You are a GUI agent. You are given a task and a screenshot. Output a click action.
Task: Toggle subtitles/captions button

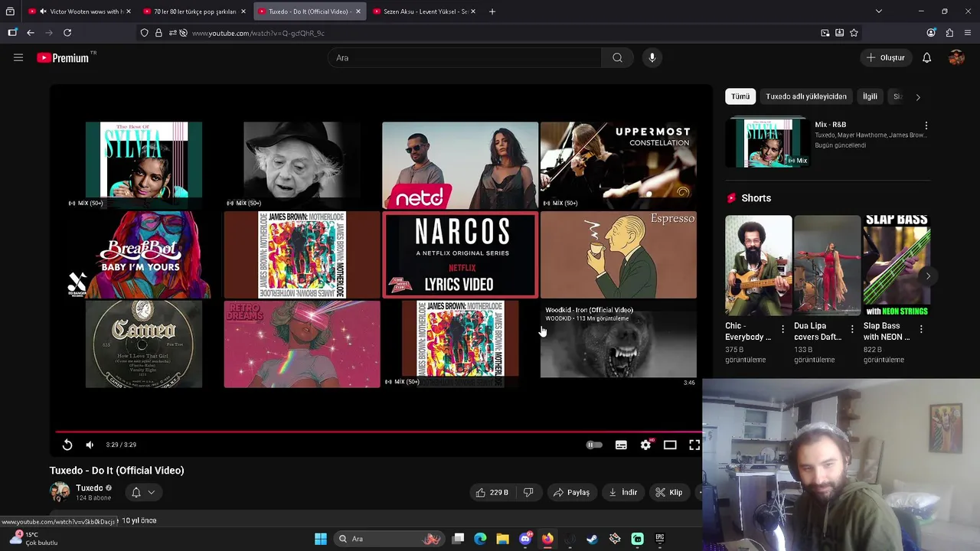tap(621, 445)
